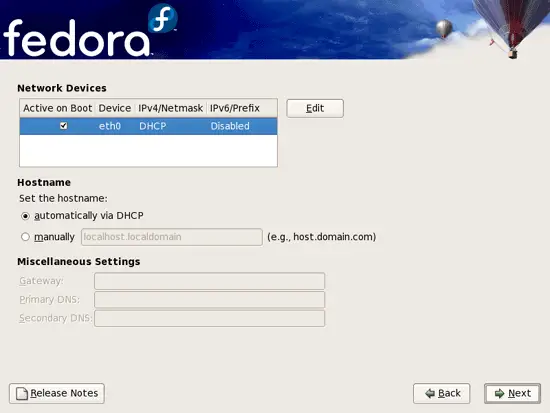Click the DHCP value in IPv4/Netmask column
This screenshot has height=413, width=550.
pos(153,126)
